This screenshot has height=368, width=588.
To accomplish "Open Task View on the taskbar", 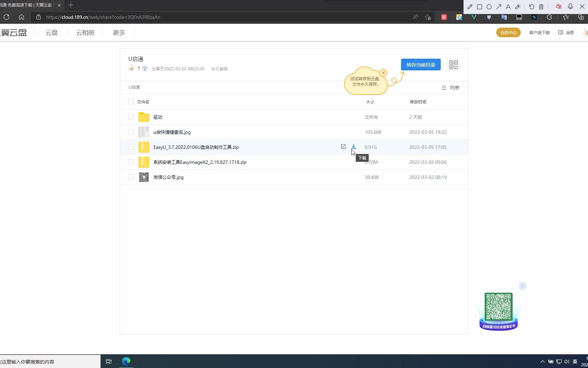I will (x=109, y=362).
